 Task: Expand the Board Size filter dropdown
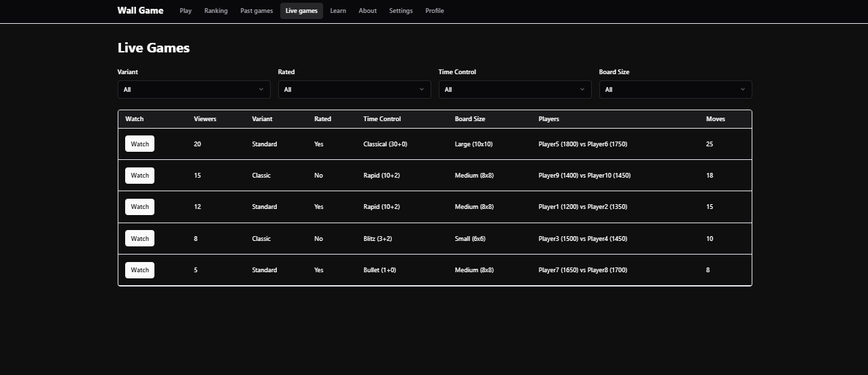(675, 89)
